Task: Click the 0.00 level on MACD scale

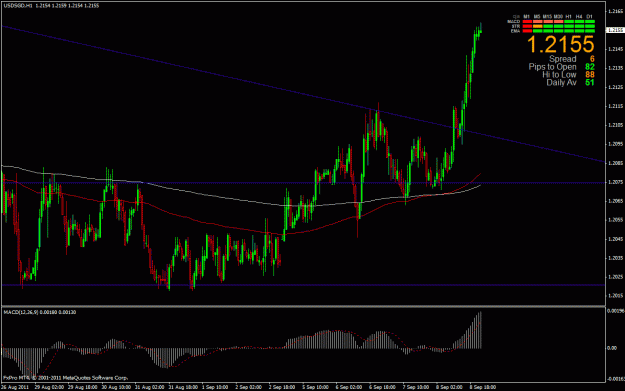Action: point(611,348)
